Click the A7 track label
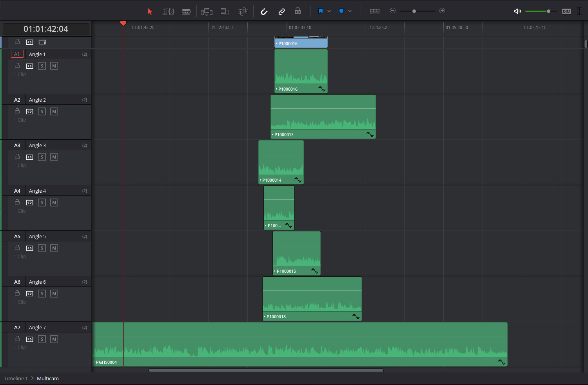This screenshot has width=588, height=385. tap(17, 327)
